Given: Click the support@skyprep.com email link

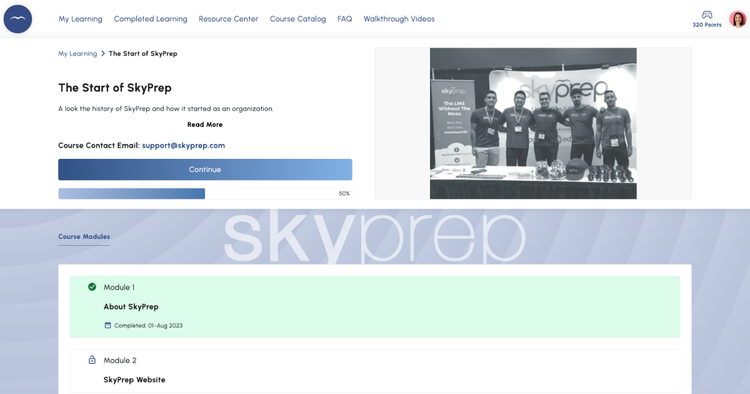Looking at the screenshot, I should pos(183,145).
